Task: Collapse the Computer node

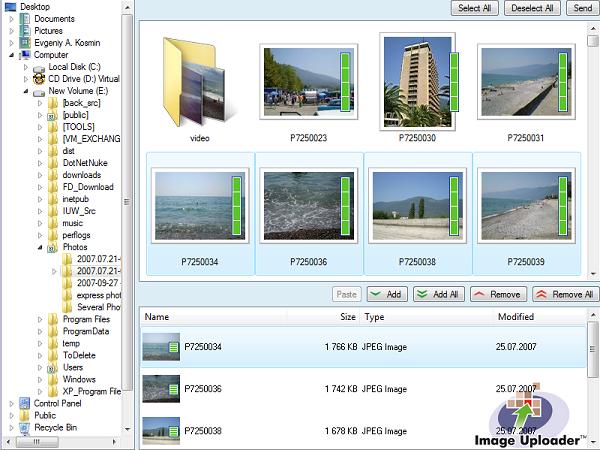Action: [x=11, y=55]
